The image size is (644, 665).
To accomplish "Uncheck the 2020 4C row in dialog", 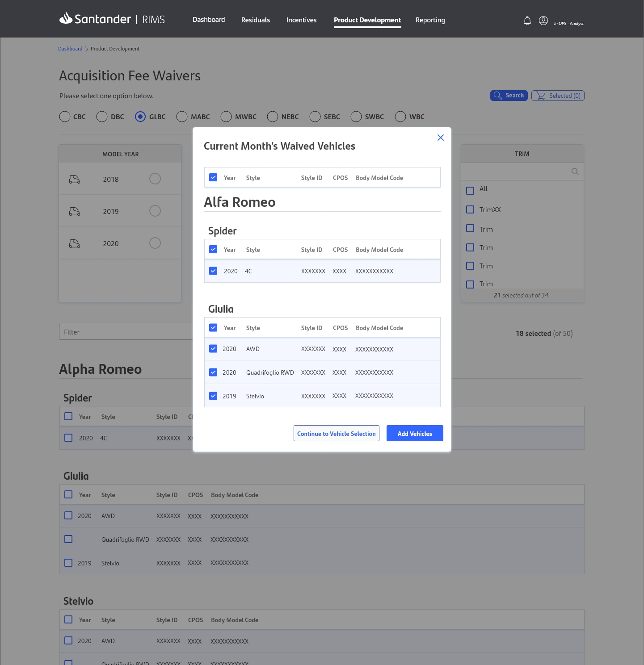I will tap(213, 271).
